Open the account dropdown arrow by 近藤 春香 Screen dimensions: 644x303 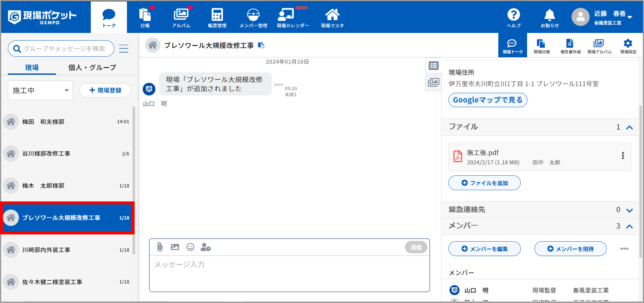click(630, 17)
